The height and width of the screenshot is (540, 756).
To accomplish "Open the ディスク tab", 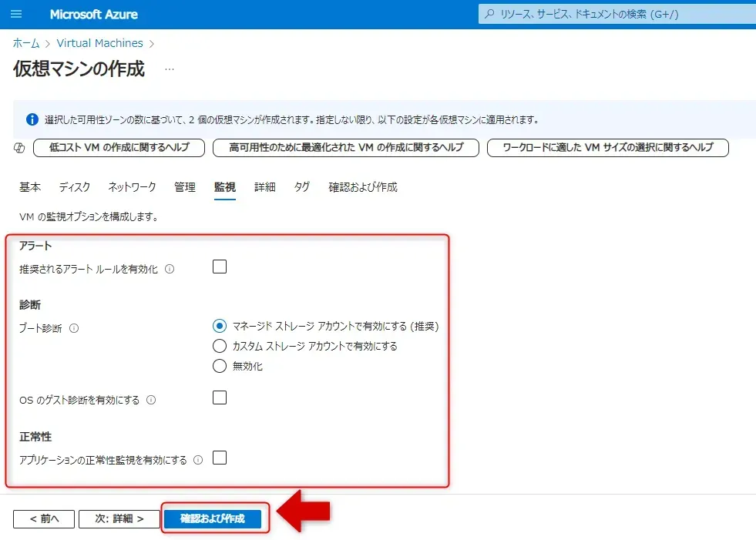I will [x=75, y=187].
